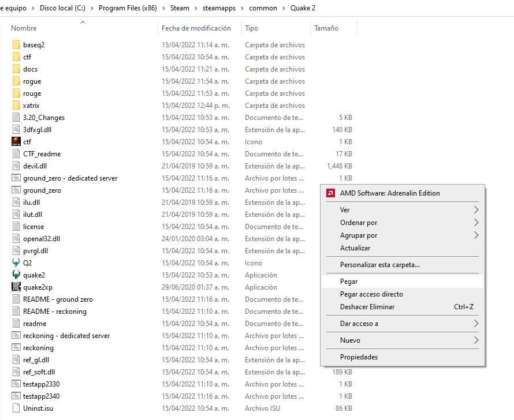Select the 'README - ground zero' file name
The width and height of the screenshot is (514, 420).
pyautogui.click(x=58, y=299)
